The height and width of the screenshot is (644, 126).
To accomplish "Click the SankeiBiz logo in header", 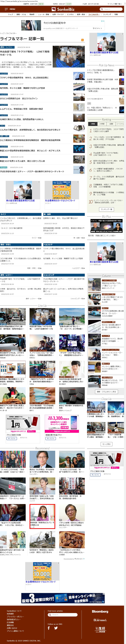I will click(x=63, y=9).
